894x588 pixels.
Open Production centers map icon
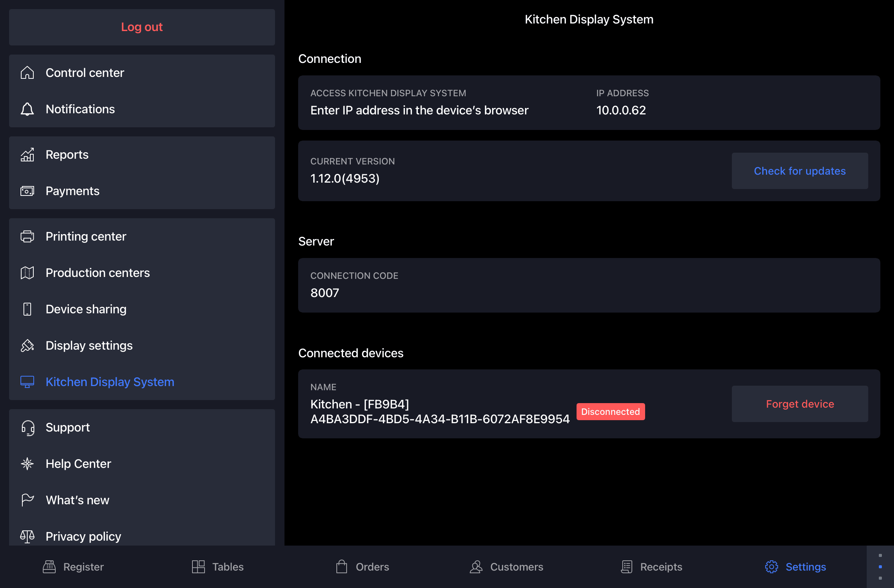[27, 273]
